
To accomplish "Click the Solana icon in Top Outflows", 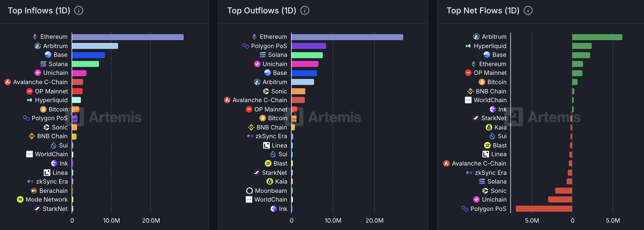I will [263, 55].
